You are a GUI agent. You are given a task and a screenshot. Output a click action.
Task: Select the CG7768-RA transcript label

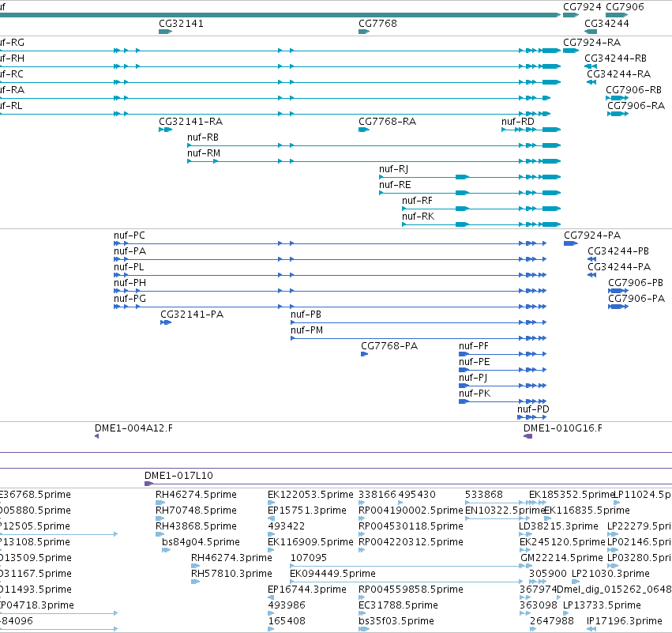pyautogui.click(x=387, y=122)
